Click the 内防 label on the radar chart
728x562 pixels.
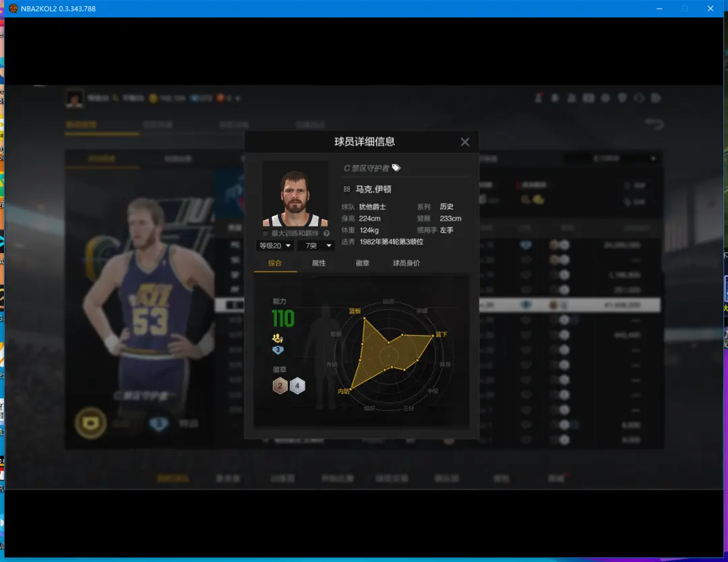pyautogui.click(x=344, y=391)
